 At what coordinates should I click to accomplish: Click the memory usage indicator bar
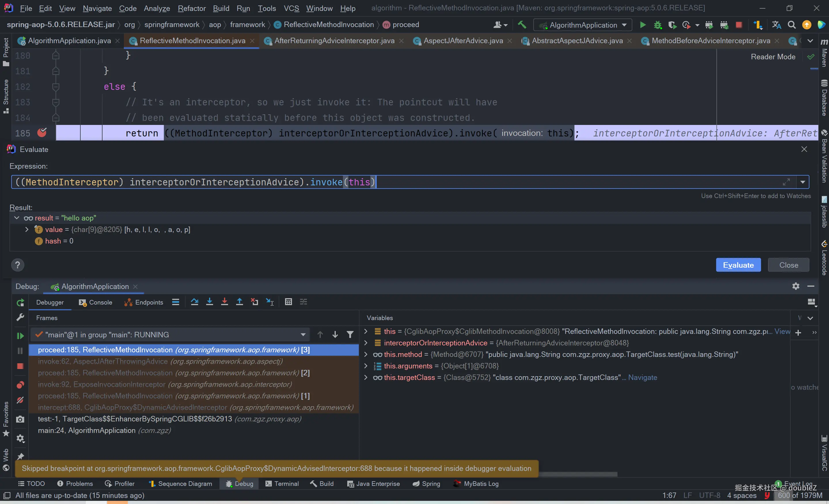(800, 495)
